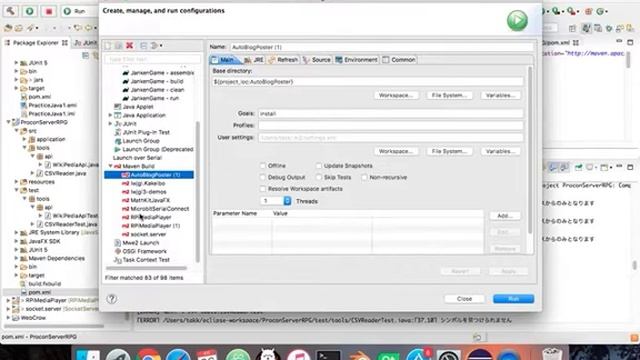Click Variables button under User settings

(501, 151)
